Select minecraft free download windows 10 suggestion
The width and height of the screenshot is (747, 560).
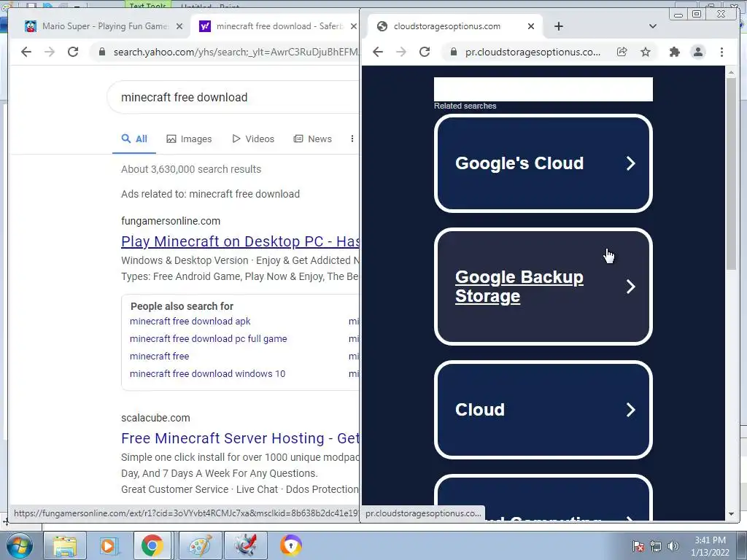point(207,374)
